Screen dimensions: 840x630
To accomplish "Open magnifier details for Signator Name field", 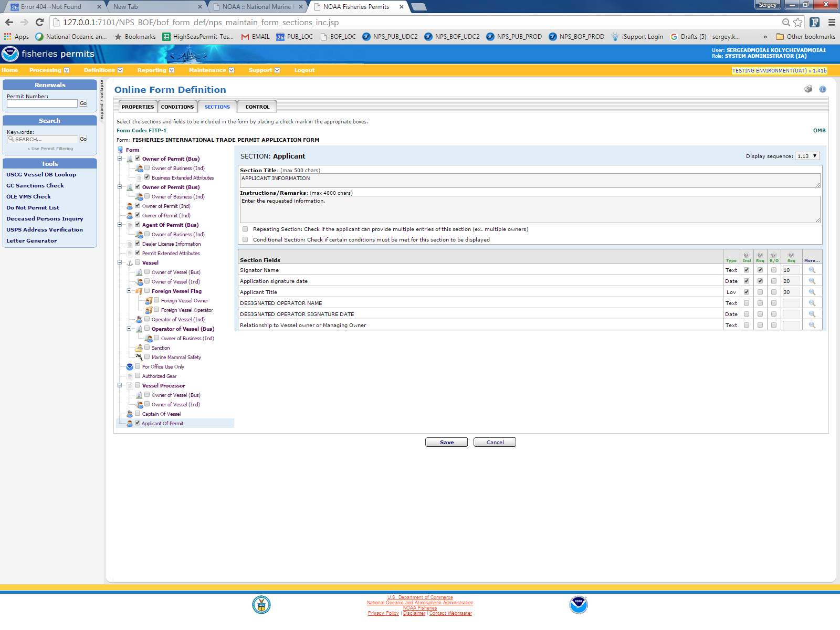I will tap(812, 270).
